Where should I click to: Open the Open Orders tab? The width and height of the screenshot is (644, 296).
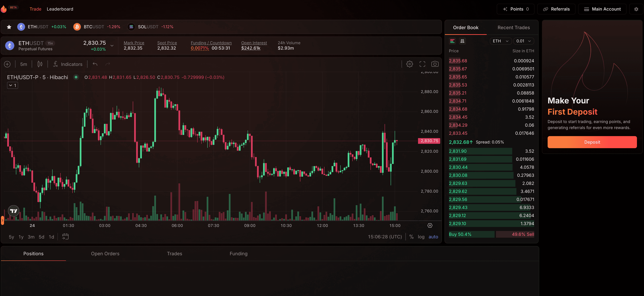[x=105, y=254]
